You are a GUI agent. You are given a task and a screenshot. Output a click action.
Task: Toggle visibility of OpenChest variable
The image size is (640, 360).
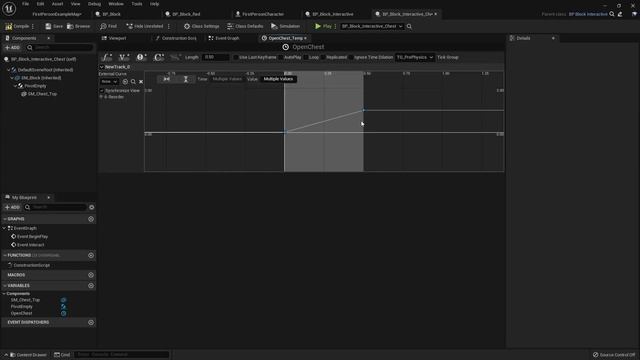click(x=64, y=313)
